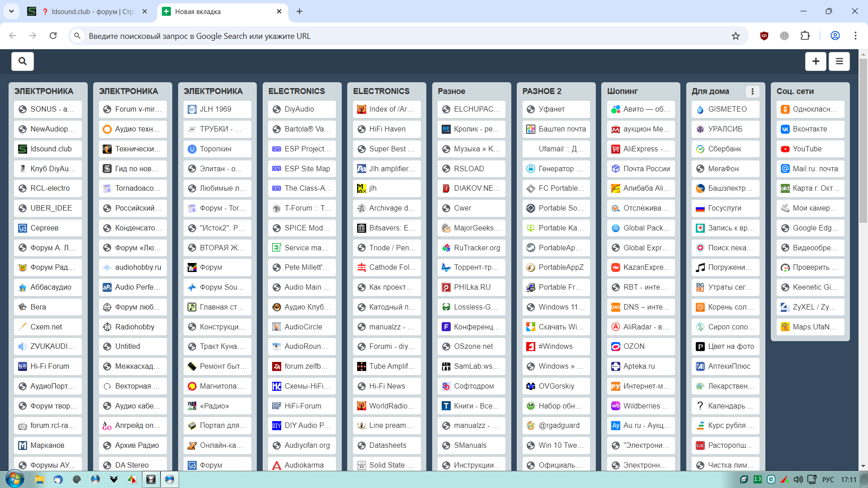Click the Шопинг group header
The height and width of the screenshot is (488, 868).
click(622, 91)
